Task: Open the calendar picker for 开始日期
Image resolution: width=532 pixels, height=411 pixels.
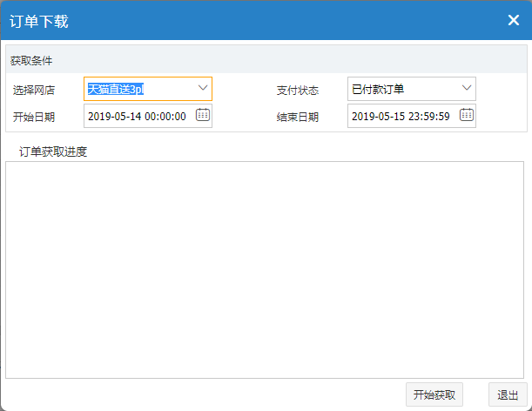Action: point(203,115)
